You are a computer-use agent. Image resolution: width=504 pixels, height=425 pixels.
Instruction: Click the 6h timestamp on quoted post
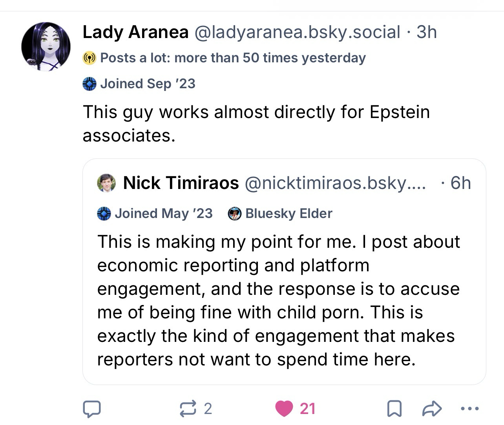tap(460, 183)
